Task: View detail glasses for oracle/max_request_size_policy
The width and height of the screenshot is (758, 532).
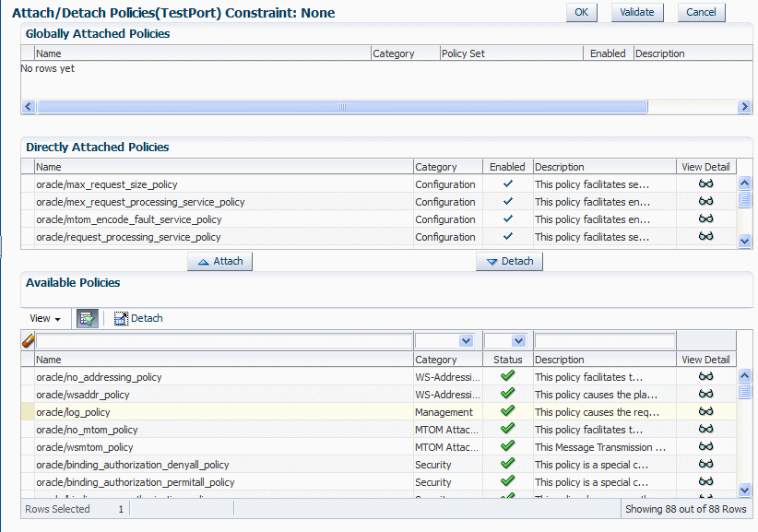Action: pyautogui.click(x=705, y=183)
